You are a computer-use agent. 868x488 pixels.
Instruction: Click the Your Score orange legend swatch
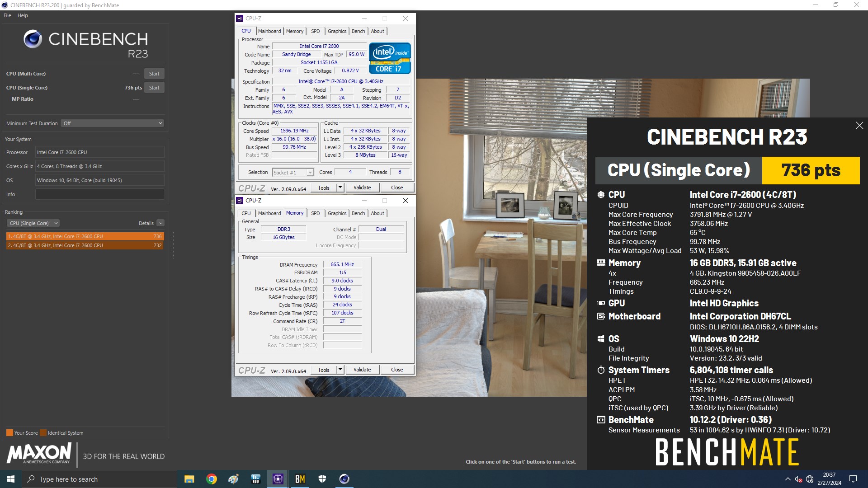(9, 433)
